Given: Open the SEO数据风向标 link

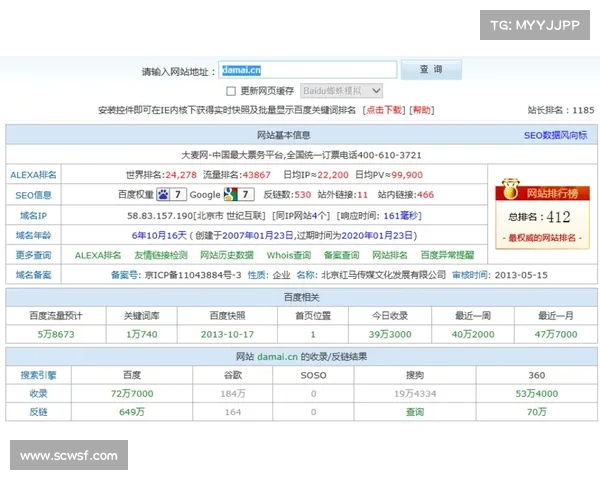Looking at the screenshot, I should pos(555,135).
